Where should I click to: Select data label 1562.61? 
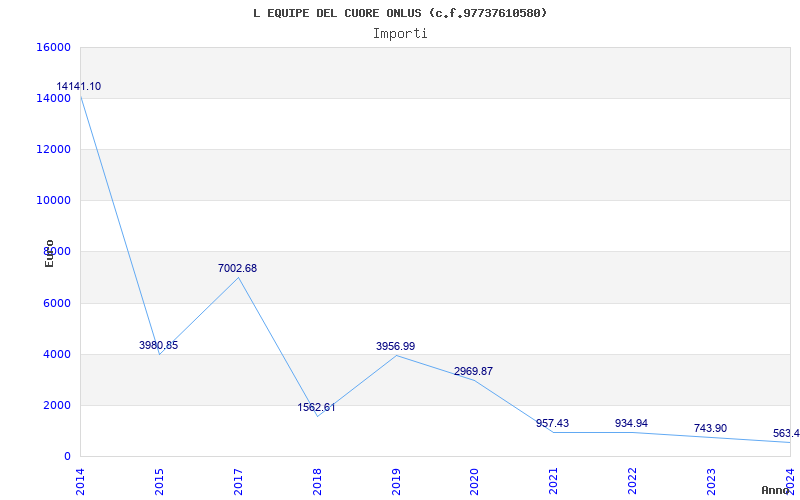[x=316, y=408]
